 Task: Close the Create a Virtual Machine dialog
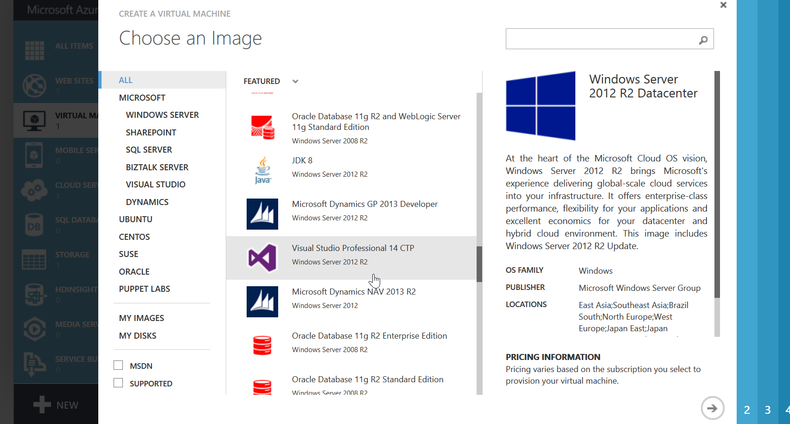point(723,5)
